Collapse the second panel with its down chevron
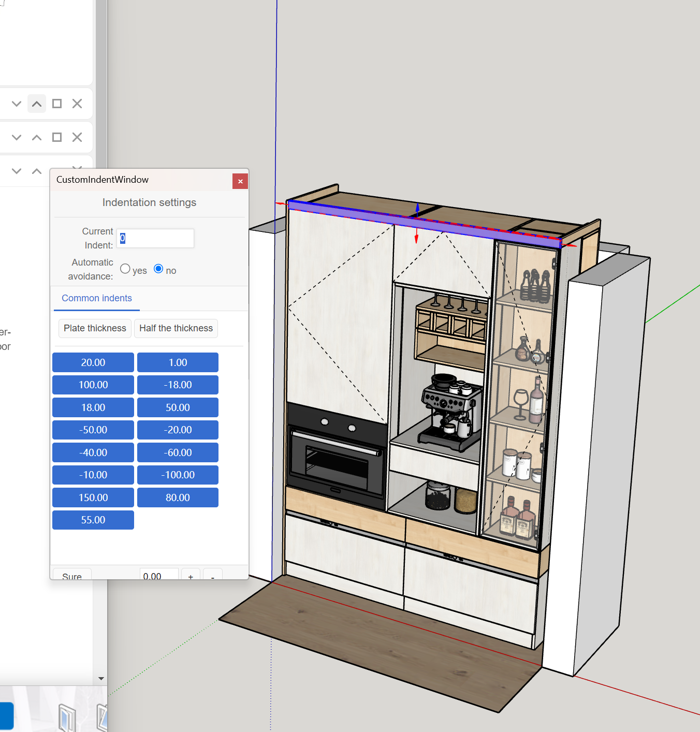The height and width of the screenshot is (732, 700). (16, 137)
